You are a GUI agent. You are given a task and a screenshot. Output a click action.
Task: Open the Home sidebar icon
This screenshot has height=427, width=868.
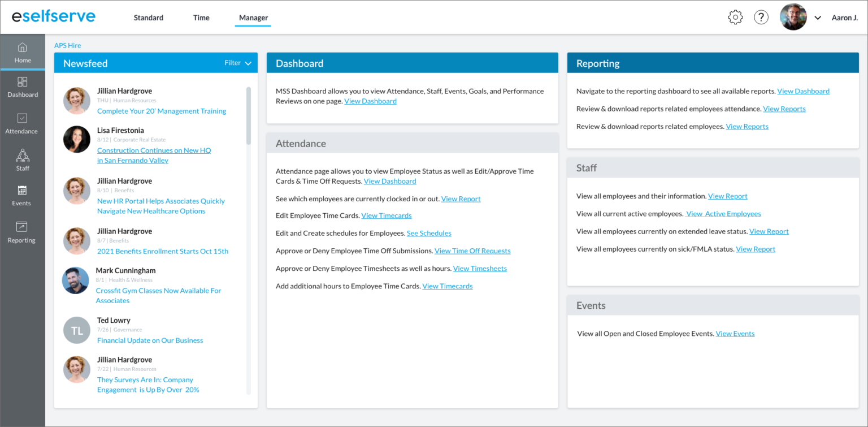[x=23, y=48]
